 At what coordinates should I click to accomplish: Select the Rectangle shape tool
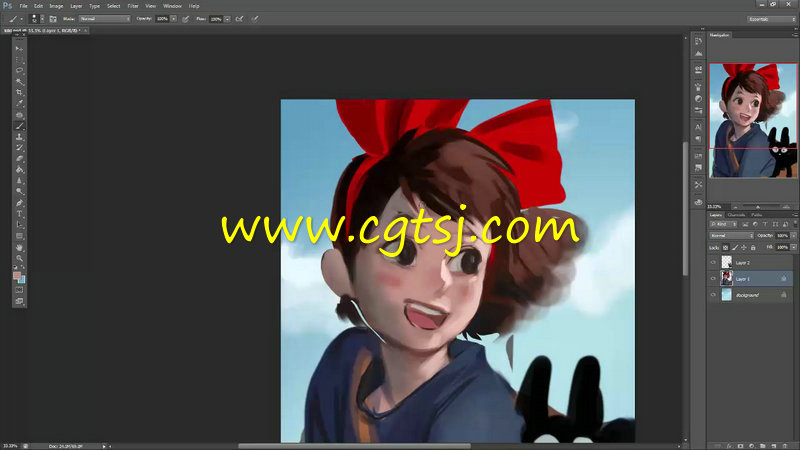click(19, 236)
